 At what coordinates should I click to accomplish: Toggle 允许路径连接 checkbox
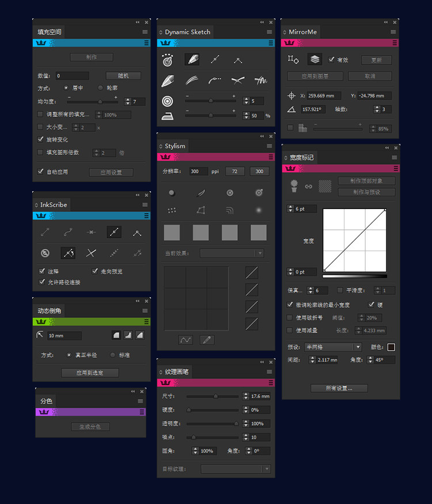click(x=42, y=282)
